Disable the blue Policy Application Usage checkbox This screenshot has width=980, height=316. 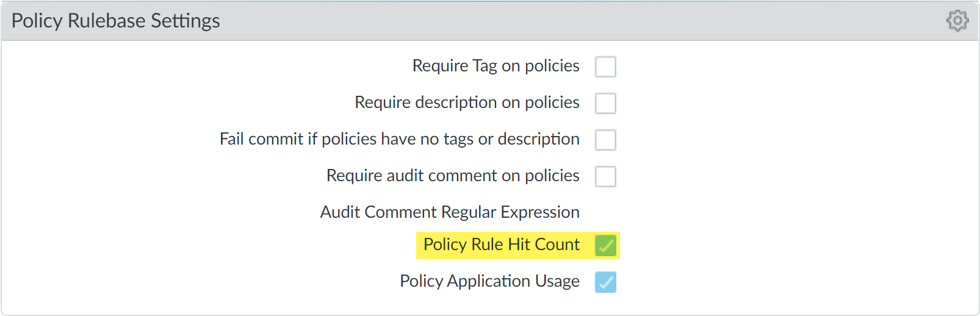pyautogui.click(x=605, y=282)
